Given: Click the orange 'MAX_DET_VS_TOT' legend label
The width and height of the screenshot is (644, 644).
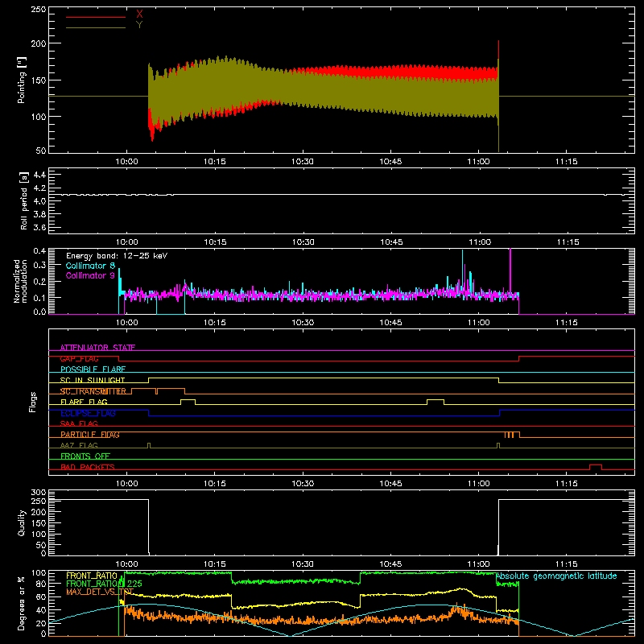Looking at the screenshot, I should coord(100,592).
